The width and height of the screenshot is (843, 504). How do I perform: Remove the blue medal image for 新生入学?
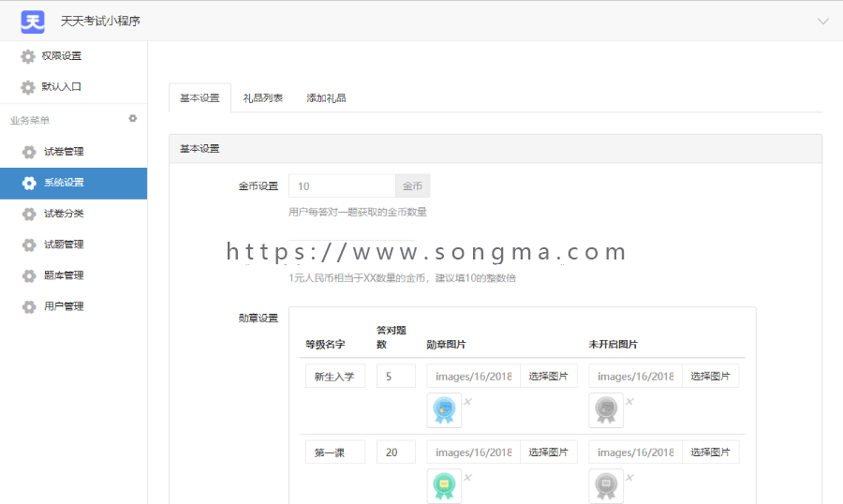[467, 401]
